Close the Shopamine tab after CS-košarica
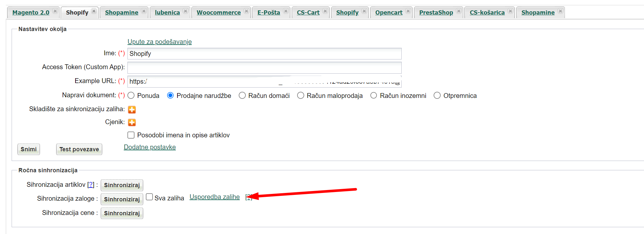 coord(560,11)
